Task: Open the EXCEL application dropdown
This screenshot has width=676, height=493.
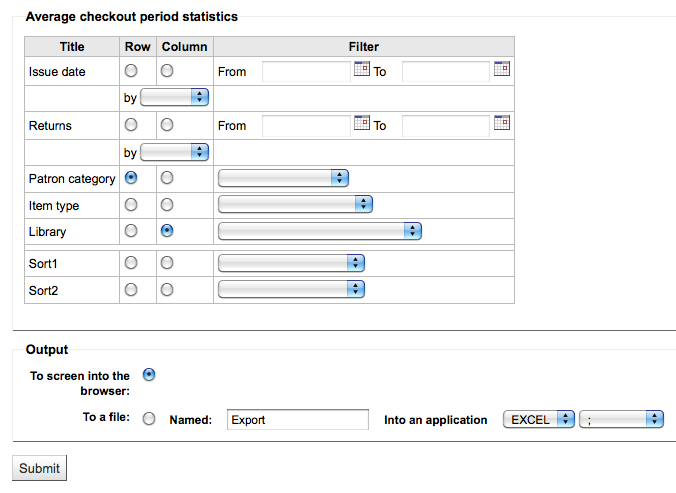Action: (539, 419)
